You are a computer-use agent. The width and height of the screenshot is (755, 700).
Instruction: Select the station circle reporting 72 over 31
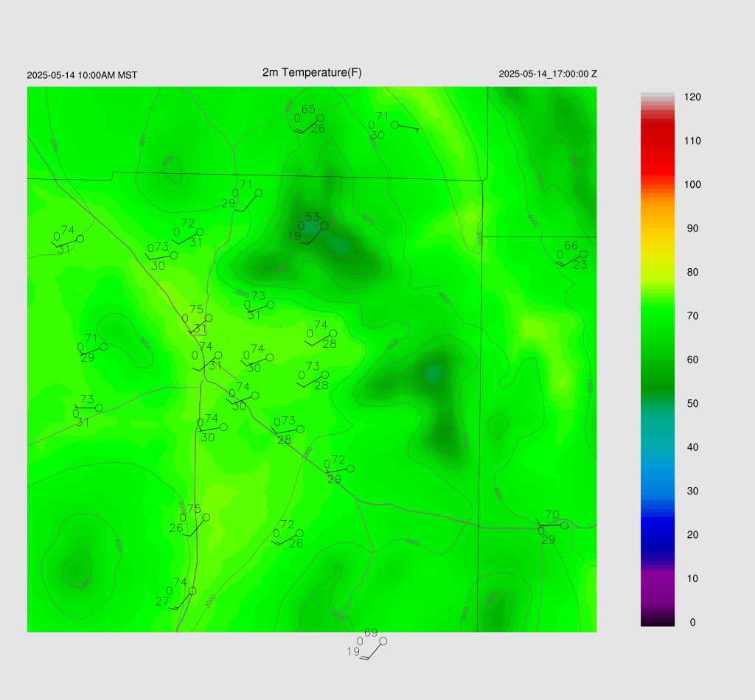click(x=200, y=232)
